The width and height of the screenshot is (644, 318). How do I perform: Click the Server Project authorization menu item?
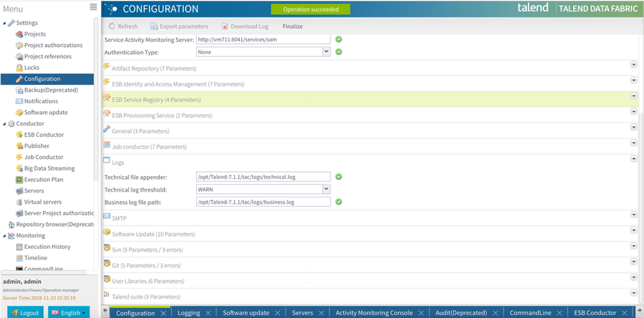click(x=55, y=214)
